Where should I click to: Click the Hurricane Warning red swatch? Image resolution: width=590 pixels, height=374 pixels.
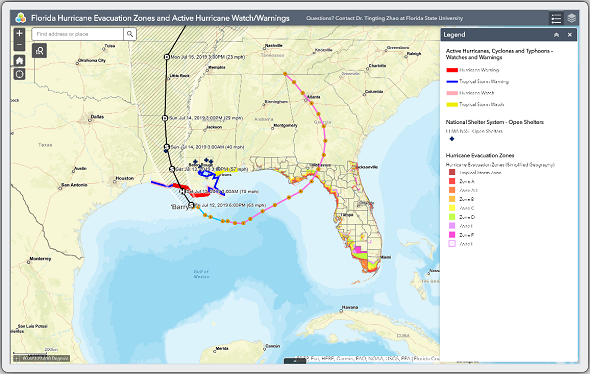click(x=452, y=70)
